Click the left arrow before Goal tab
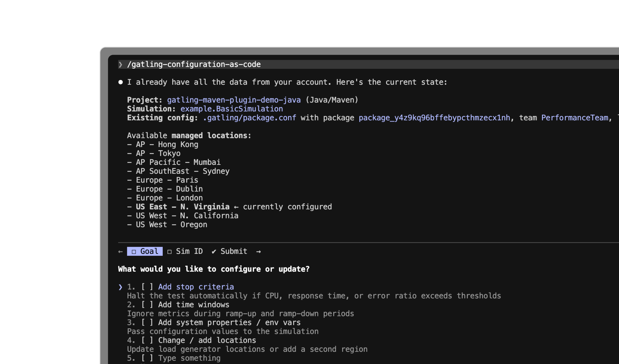Image resolution: width=619 pixels, height=364 pixels. point(120,252)
